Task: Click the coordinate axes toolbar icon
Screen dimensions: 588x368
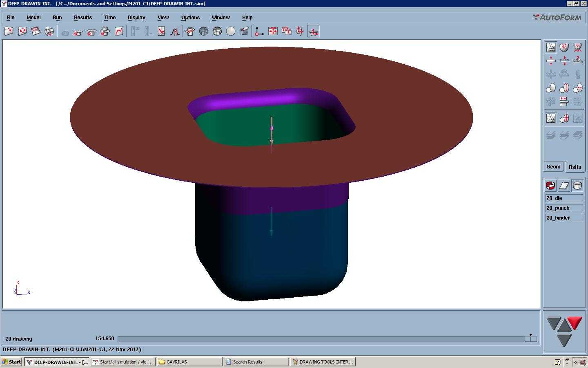Action: [259, 31]
